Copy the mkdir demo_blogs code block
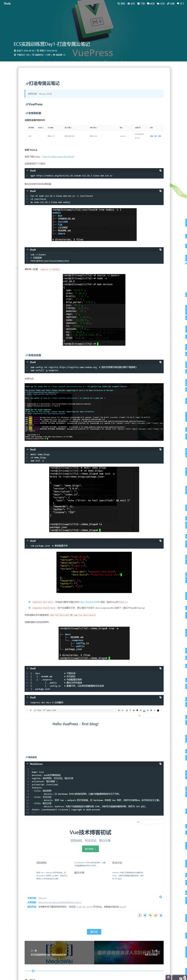The height and width of the screenshot is (980, 187). tap(160, 449)
